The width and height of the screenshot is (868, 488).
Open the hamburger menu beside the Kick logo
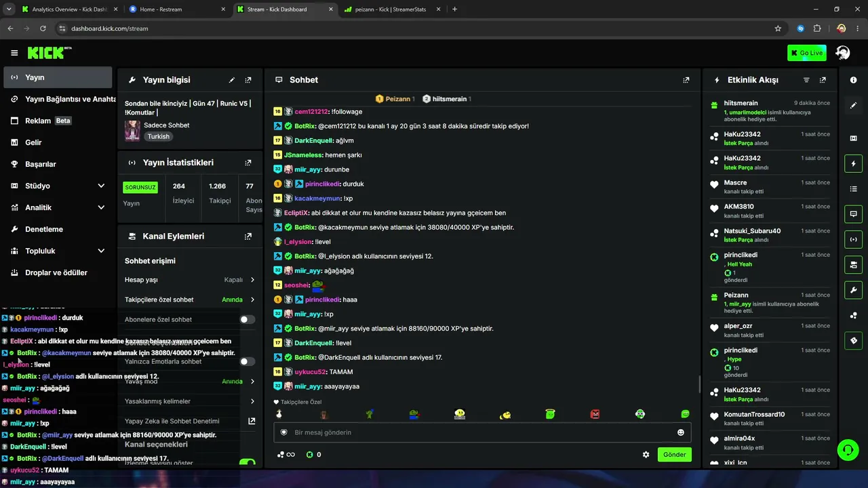(14, 53)
